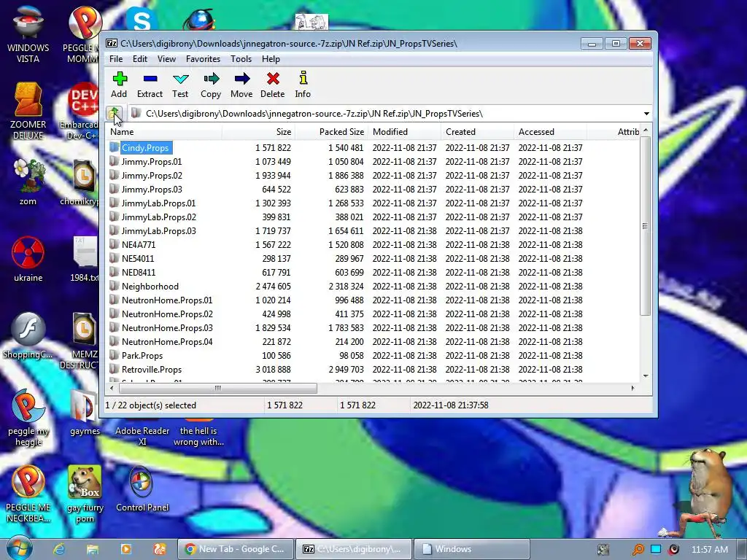
Task: Open the Edit menu
Action: [x=139, y=59]
